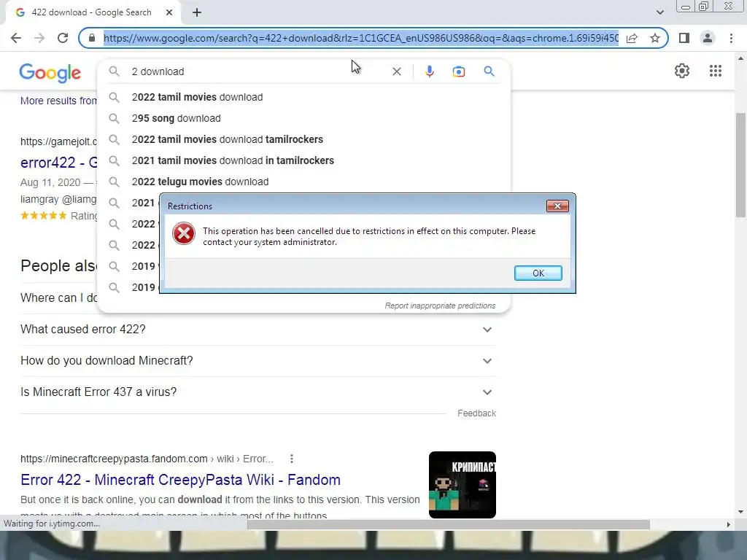Open the error422 gamejolt result title
The image size is (747, 560).
[59, 163]
